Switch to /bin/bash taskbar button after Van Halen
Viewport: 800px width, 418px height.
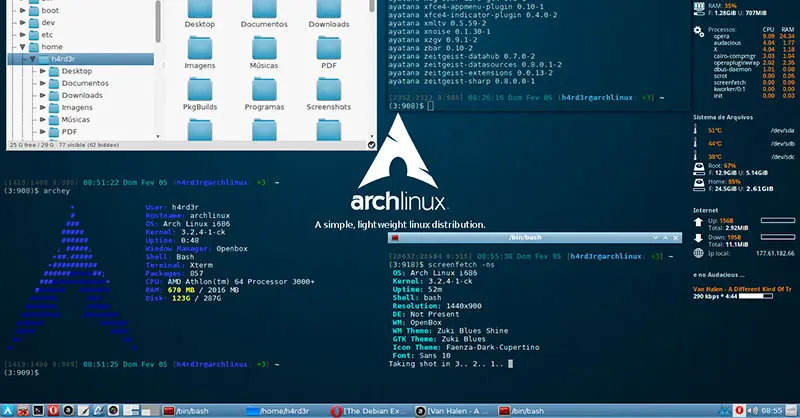tap(537, 410)
